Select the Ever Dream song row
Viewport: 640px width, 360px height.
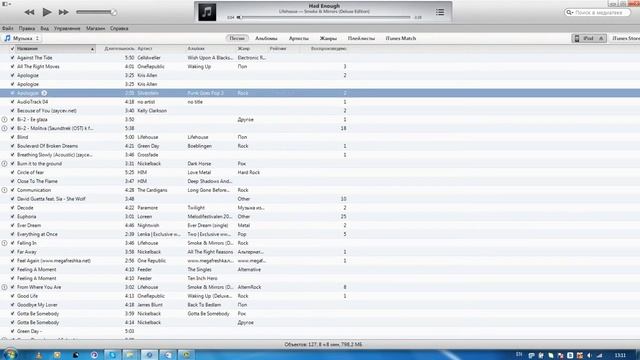(320, 225)
